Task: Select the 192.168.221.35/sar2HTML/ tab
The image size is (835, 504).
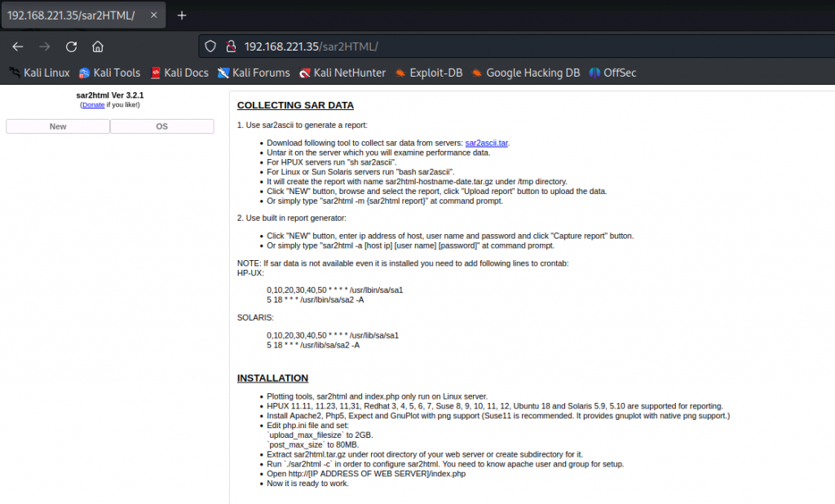Action: [83, 15]
